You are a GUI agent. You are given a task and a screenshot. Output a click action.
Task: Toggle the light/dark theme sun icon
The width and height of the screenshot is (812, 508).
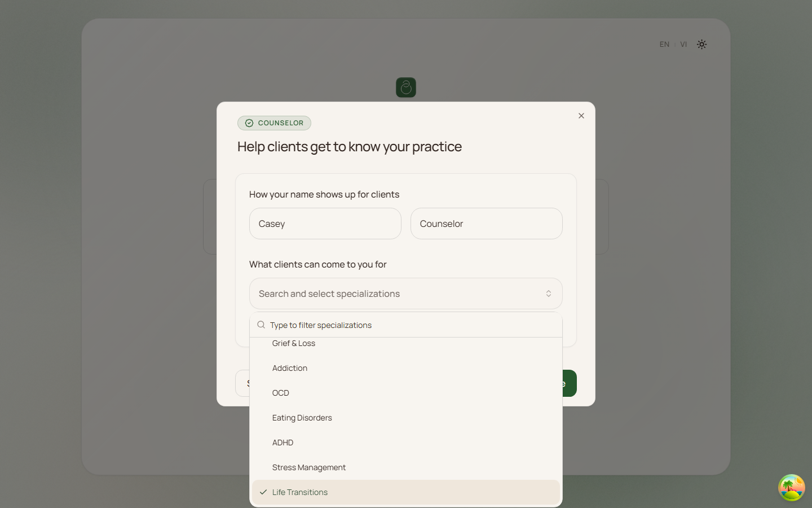click(701, 44)
